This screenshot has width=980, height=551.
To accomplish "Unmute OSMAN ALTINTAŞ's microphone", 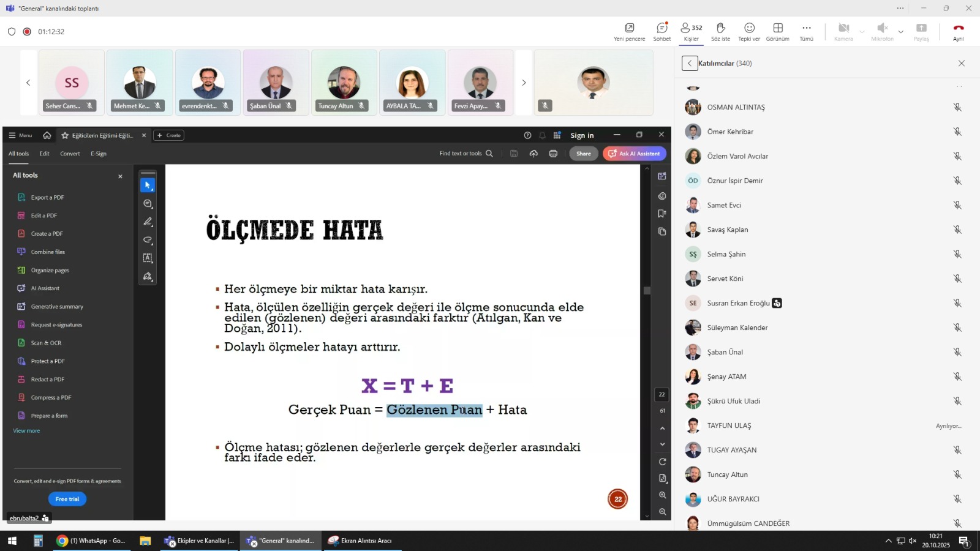I will pos(957,107).
